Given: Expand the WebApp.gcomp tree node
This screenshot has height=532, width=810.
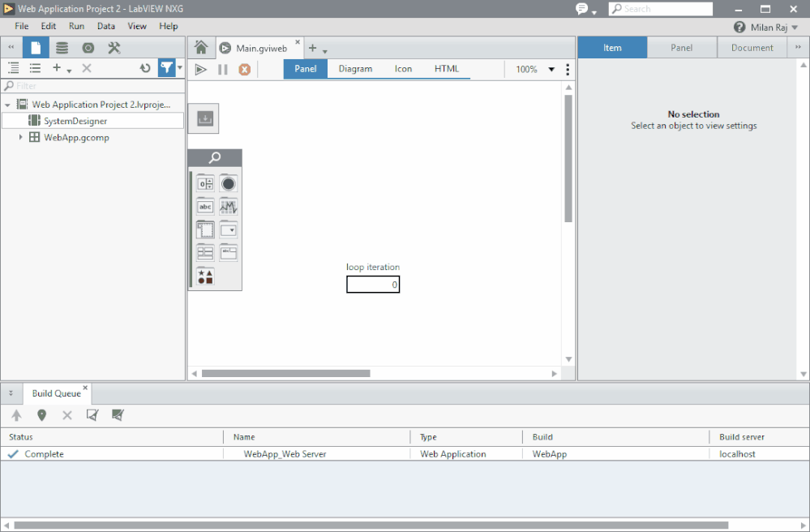Looking at the screenshot, I should coord(20,137).
